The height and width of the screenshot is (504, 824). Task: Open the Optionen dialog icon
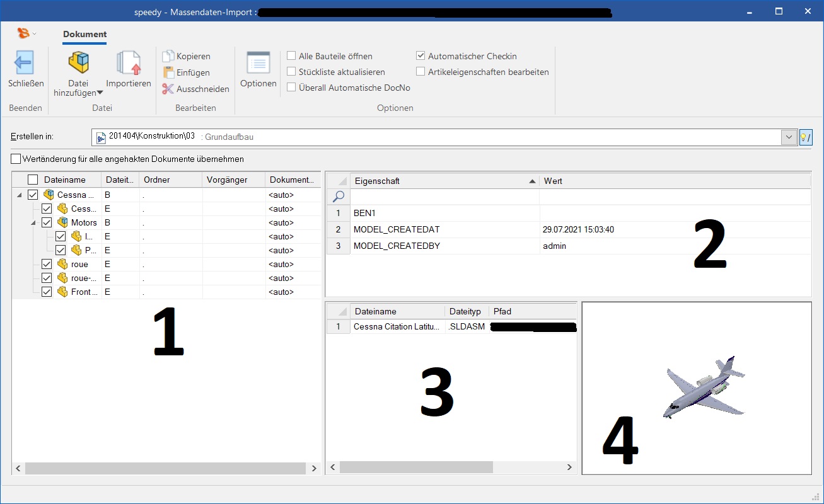tap(258, 63)
